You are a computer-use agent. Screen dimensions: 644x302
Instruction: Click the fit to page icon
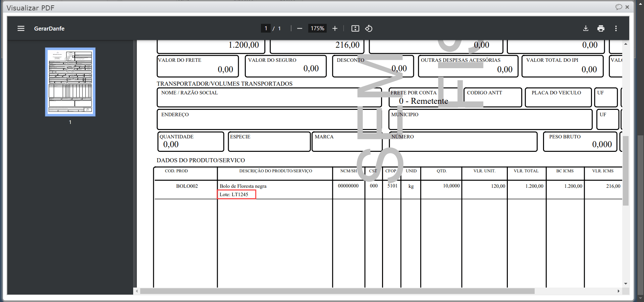tap(355, 29)
